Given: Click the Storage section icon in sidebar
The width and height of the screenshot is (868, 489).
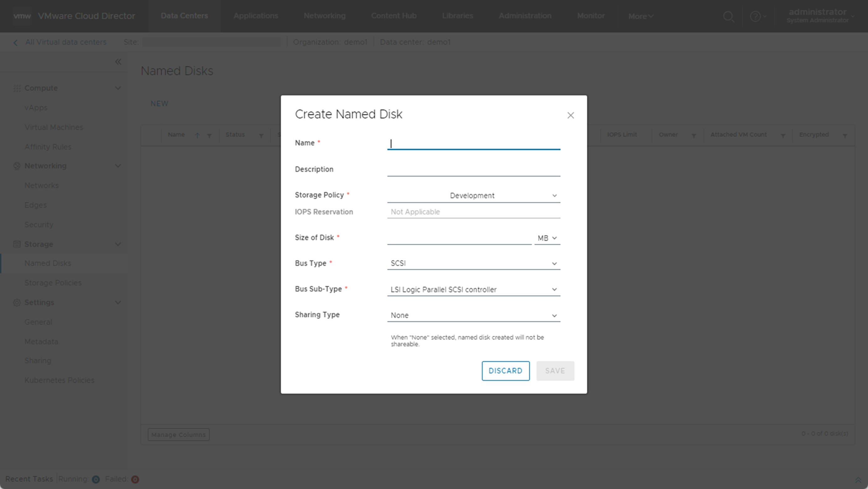Looking at the screenshot, I should coord(17,244).
